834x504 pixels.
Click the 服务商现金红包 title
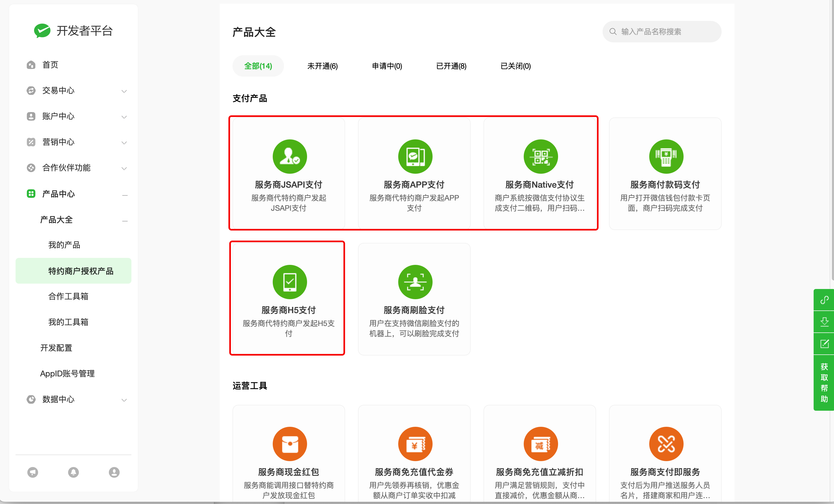tap(288, 472)
